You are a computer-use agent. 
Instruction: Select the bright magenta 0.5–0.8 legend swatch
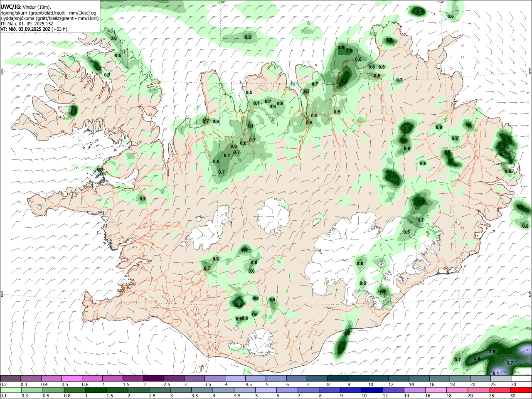coord(71,379)
